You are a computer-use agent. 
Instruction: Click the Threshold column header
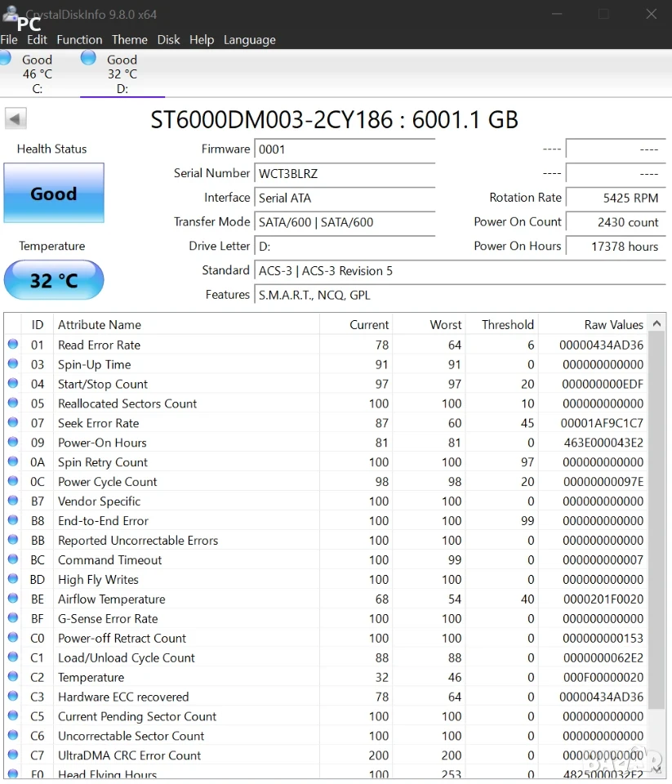[501, 325]
